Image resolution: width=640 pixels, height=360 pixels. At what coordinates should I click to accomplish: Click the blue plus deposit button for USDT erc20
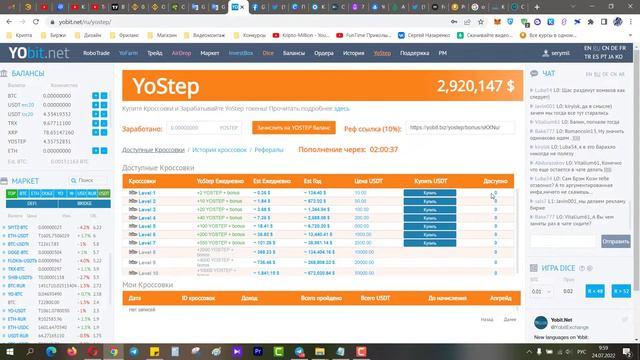point(96,105)
